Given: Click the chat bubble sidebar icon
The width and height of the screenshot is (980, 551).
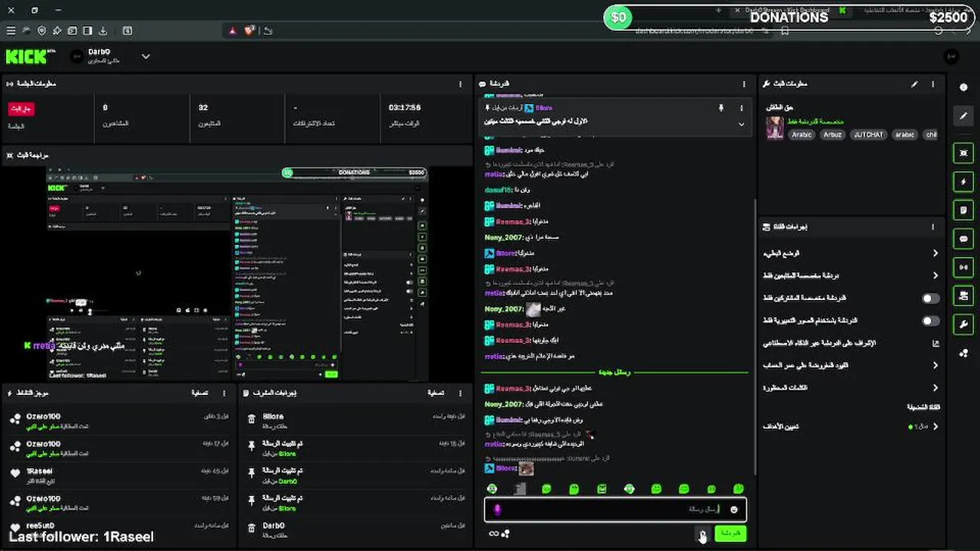Looking at the screenshot, I should click(x=963, y=239).
